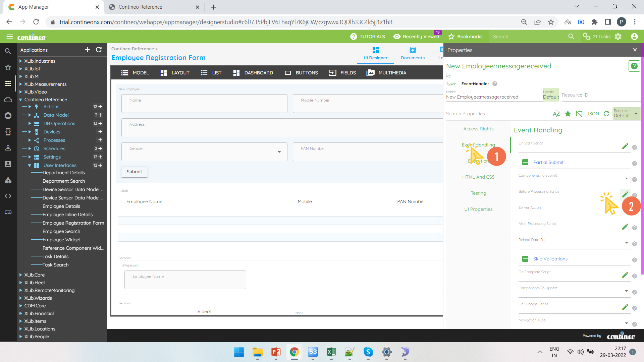Sort properties alphabetically with AZ icon
644x362 pixels.
click(x=556, y=114)
